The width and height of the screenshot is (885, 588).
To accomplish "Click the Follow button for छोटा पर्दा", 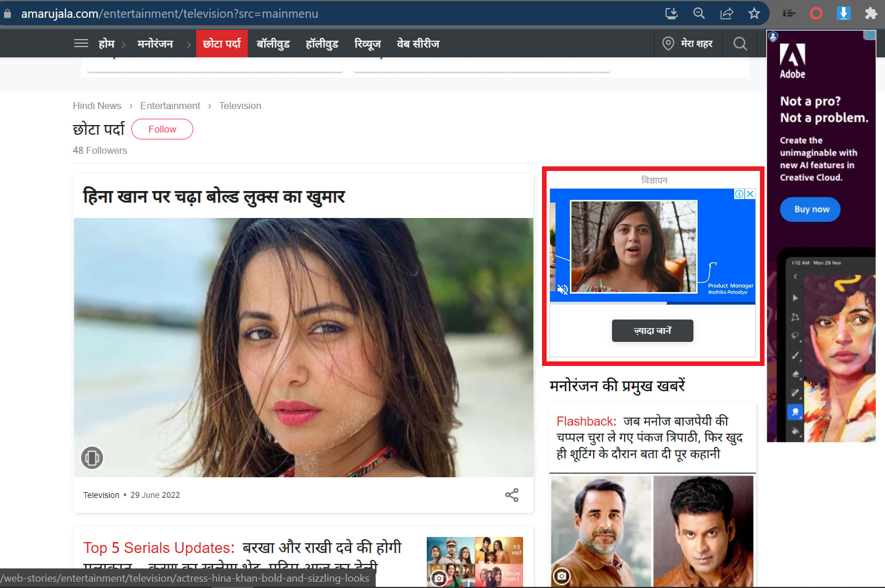I will pyautogui.click(x=162, y=129).
